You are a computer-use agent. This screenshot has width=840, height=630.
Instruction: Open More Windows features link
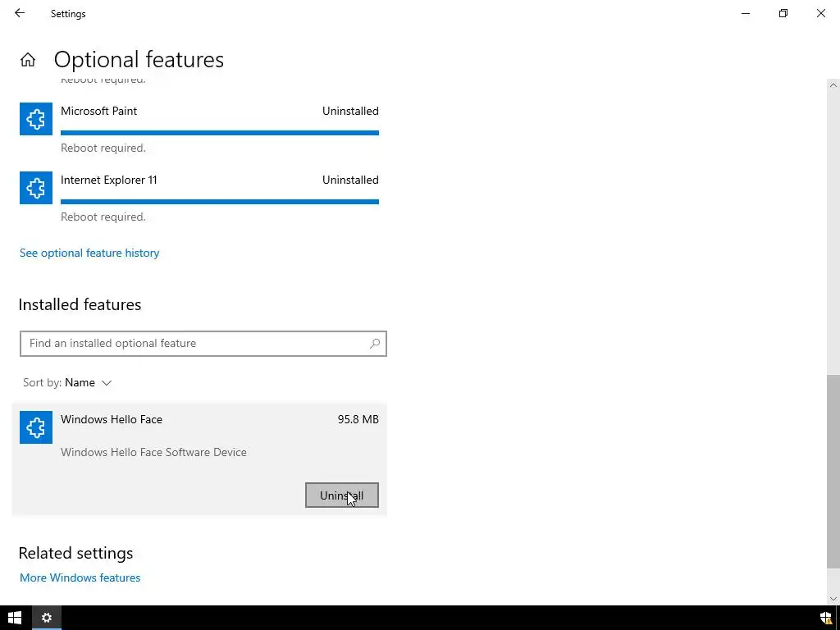pyautogui.click(x=80, y=577)
